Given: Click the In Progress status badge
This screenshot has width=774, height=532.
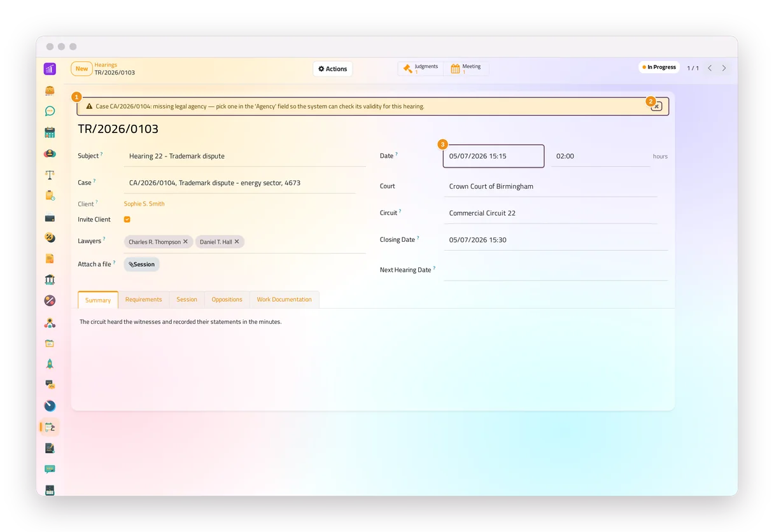Looking at the screenshot, I should coord(659,67).
